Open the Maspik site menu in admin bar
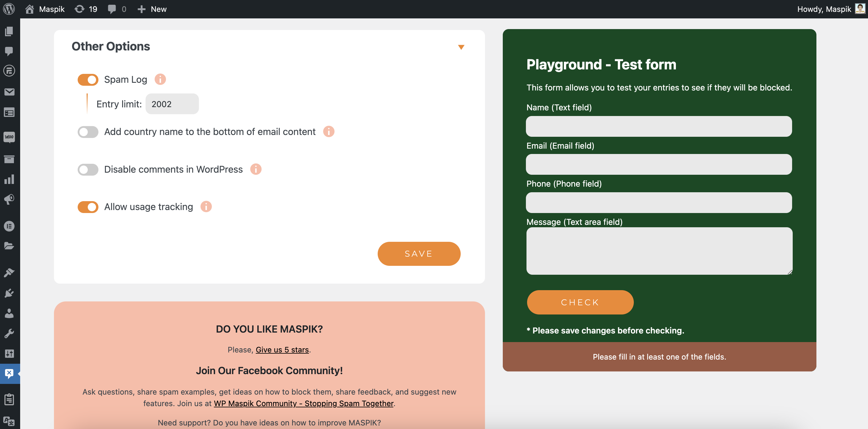This screenshot has width=868, height=429. (45, 9)
